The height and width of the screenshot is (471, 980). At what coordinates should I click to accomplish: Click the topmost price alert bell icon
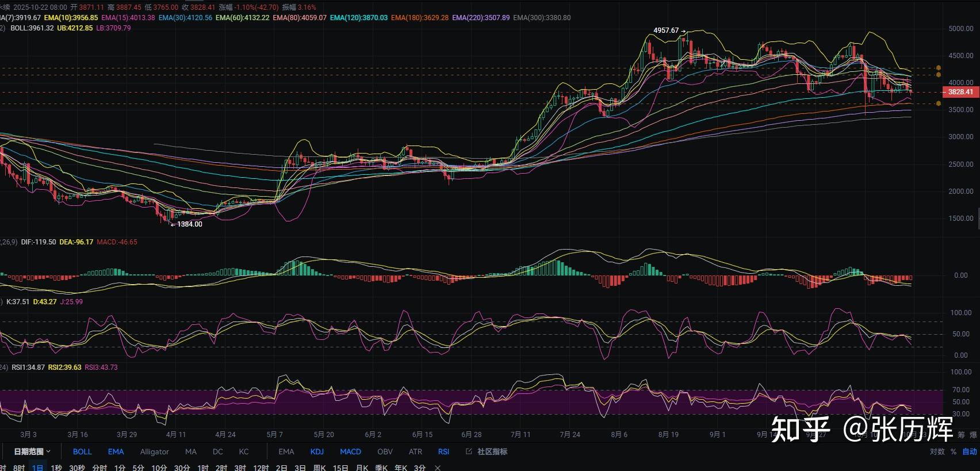coord(938,68)
